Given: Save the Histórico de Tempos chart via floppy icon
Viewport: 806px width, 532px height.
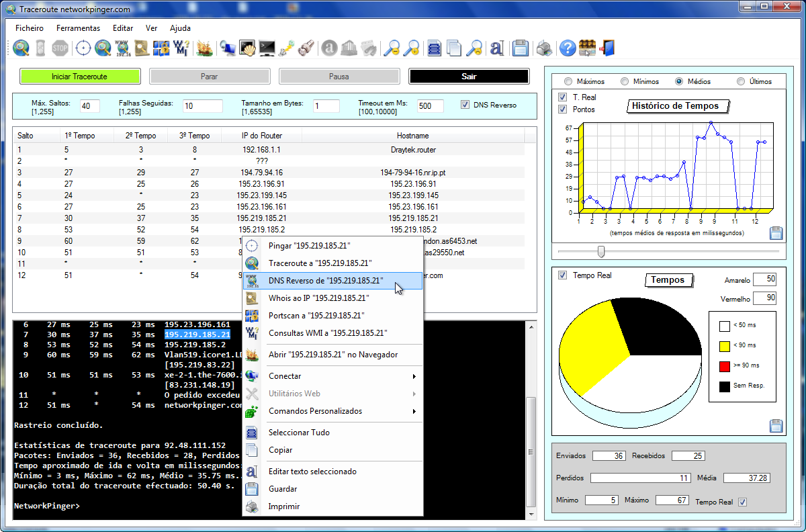Looking at the screenshot, I should click(776, 233).
